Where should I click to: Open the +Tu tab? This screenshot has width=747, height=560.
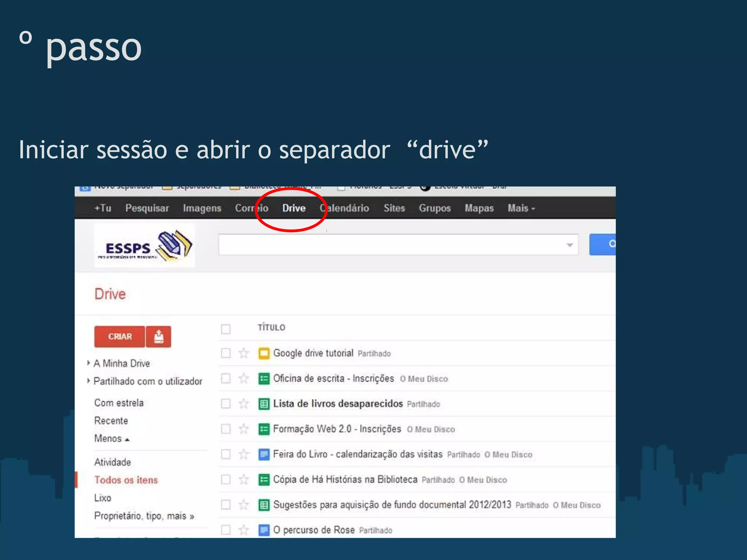point(103,208)
